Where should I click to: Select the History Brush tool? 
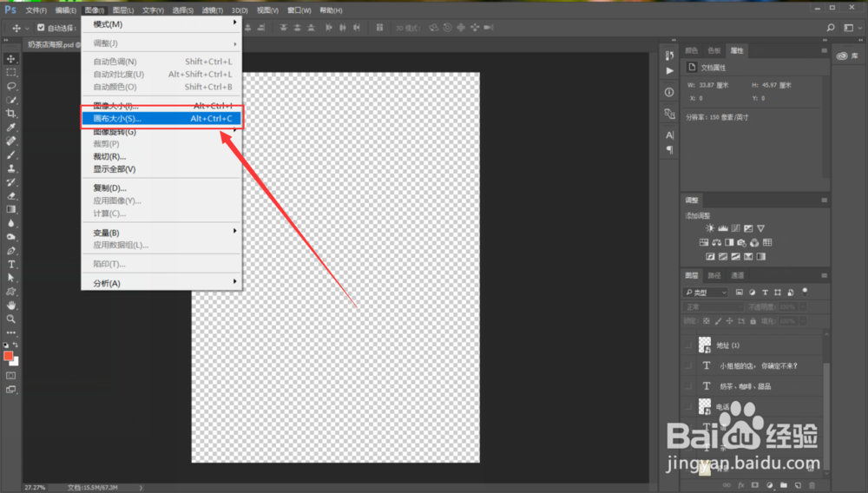pos(11,182)
